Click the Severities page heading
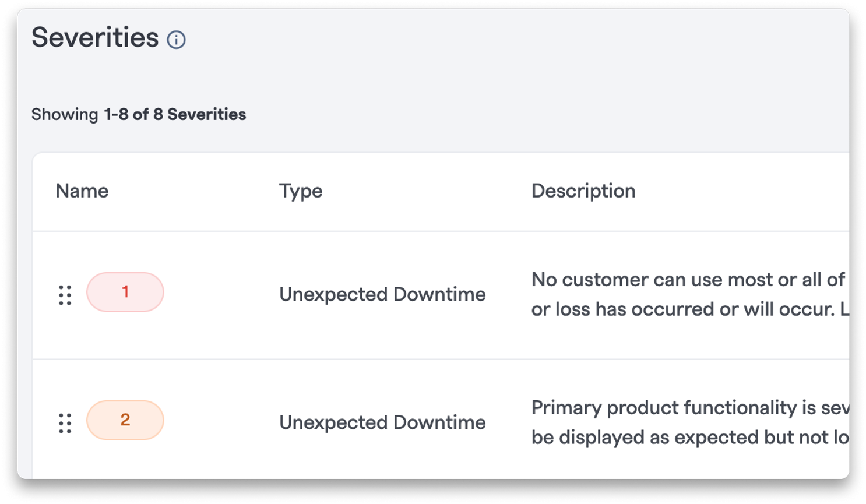The image size is (866, 504). click(95, 38)
